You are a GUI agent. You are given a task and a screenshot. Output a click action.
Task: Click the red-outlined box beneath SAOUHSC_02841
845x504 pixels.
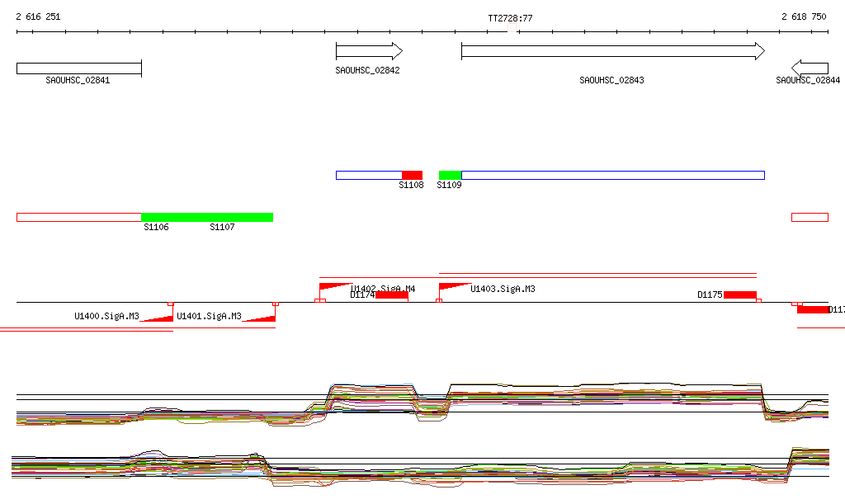coord(78,217)
